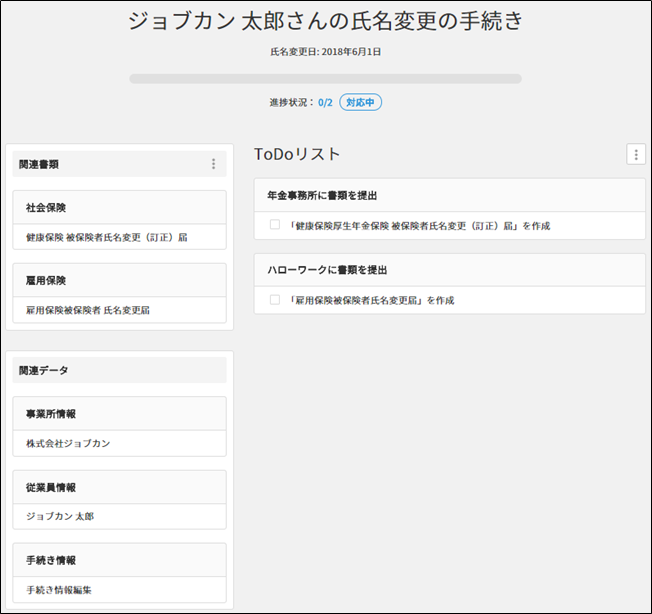The image size is (652, 614).
Task: Click the 手続き情報編集 link
Action: pyautogui.click(x=60, y=590)
